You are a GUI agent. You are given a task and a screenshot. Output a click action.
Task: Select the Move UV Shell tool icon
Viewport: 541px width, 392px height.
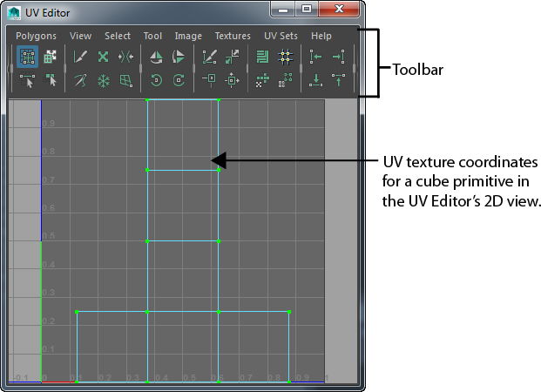[x=50, y=57]
